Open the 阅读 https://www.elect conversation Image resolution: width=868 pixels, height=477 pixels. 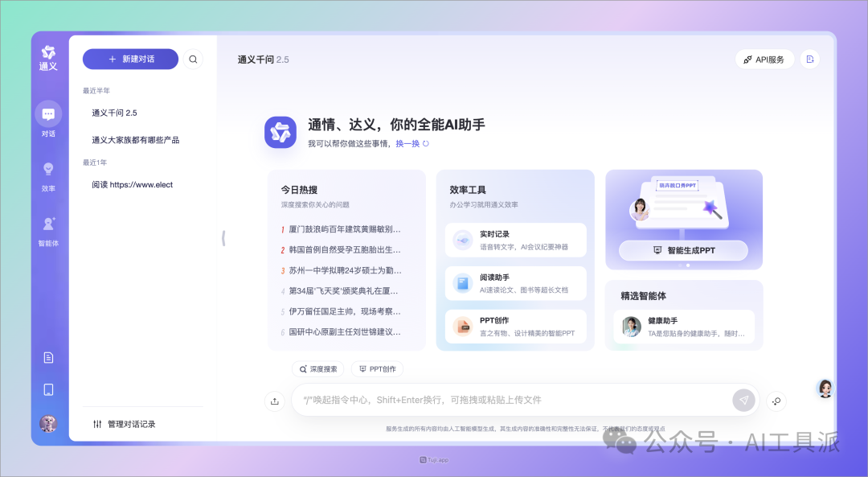[x=133, y=185]
